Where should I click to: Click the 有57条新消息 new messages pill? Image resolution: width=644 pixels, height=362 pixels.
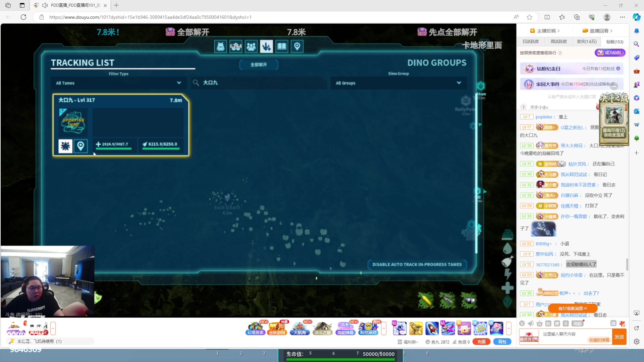[x=573, y=308]
